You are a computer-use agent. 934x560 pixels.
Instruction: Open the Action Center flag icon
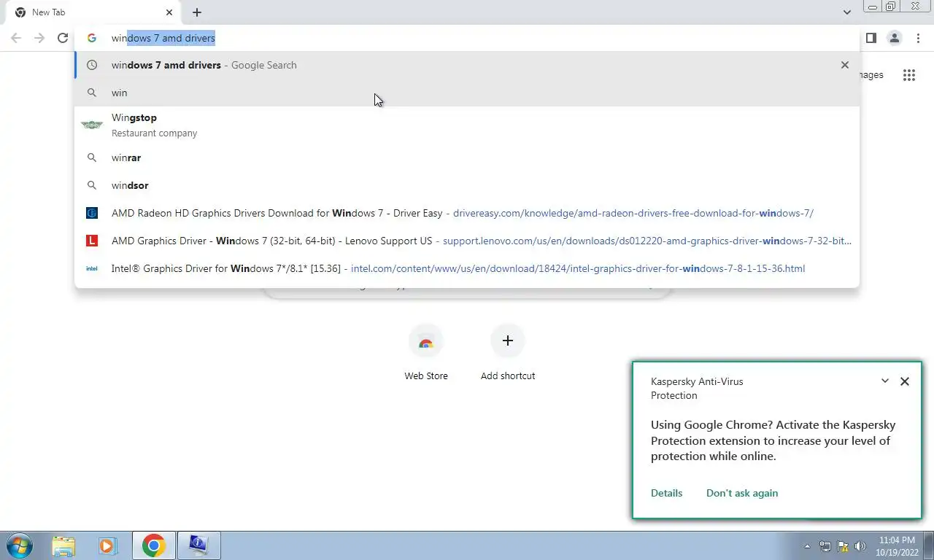tap(843, 546)
